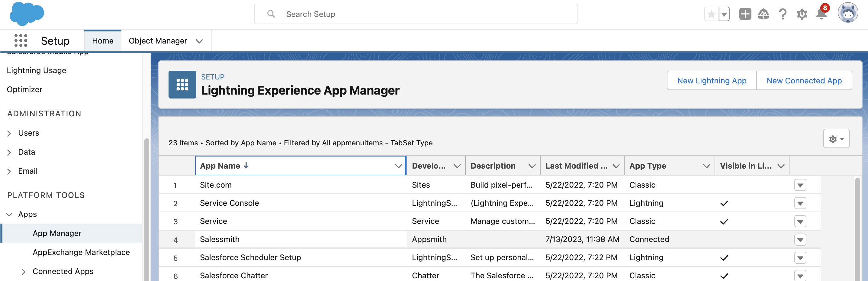Click the favorites star icon
Screen dimensions: 868x281
(x=711, y=14)
